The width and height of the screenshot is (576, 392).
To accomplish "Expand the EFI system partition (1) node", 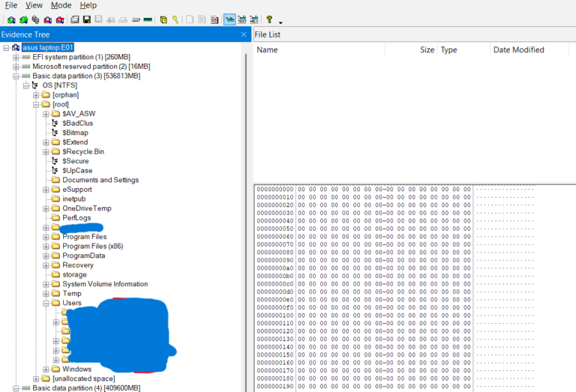I will [16, 57].
